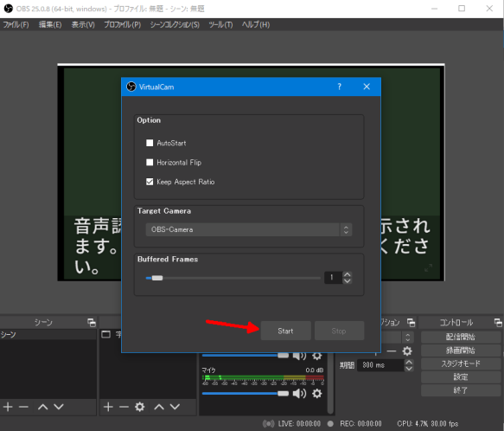The width and height of the screenshot is (504, 431).
Task: Pop out the シーン dock panel icon
Action: tap(92, 322)
